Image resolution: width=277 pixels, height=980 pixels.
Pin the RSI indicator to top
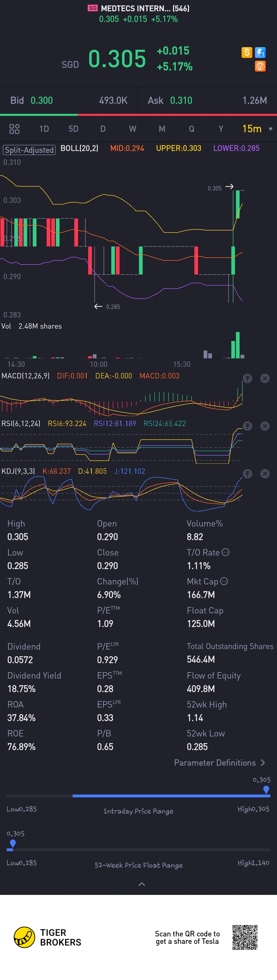click(x=247, y=426)
